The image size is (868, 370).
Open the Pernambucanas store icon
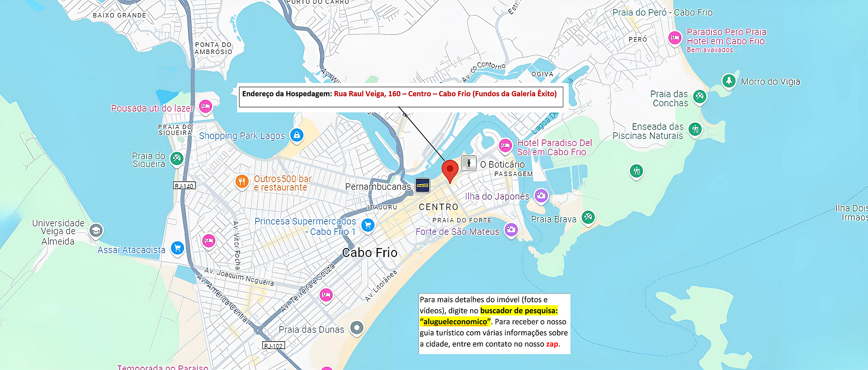pos(423,185)
